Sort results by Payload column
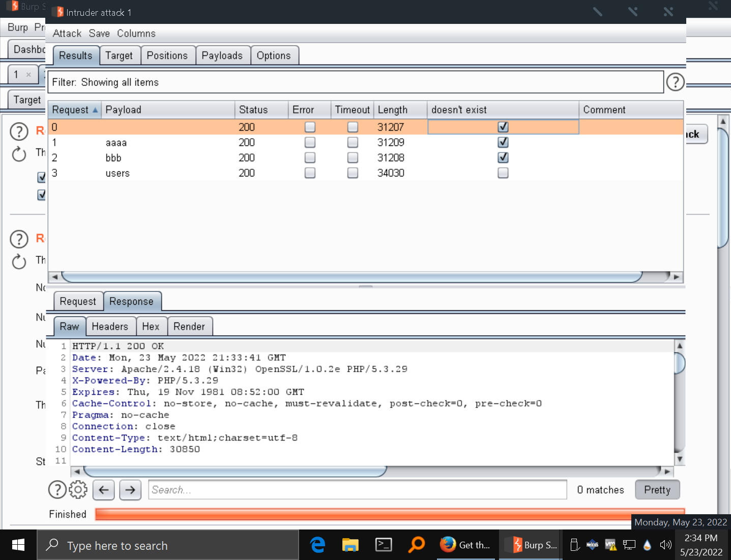 [168, 110]
